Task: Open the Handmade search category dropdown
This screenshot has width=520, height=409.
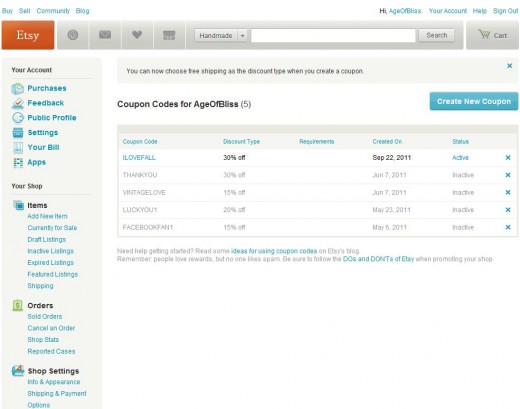Action: 221,35
